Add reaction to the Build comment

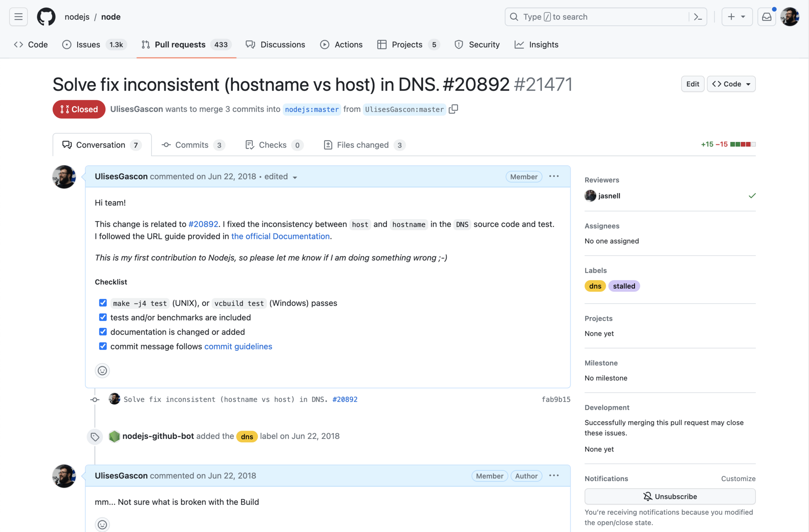coord(102,525)
